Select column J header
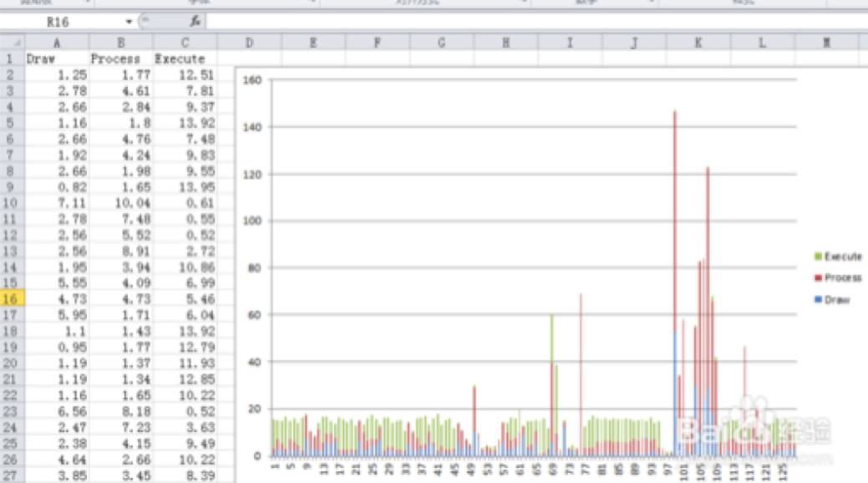 634,43
